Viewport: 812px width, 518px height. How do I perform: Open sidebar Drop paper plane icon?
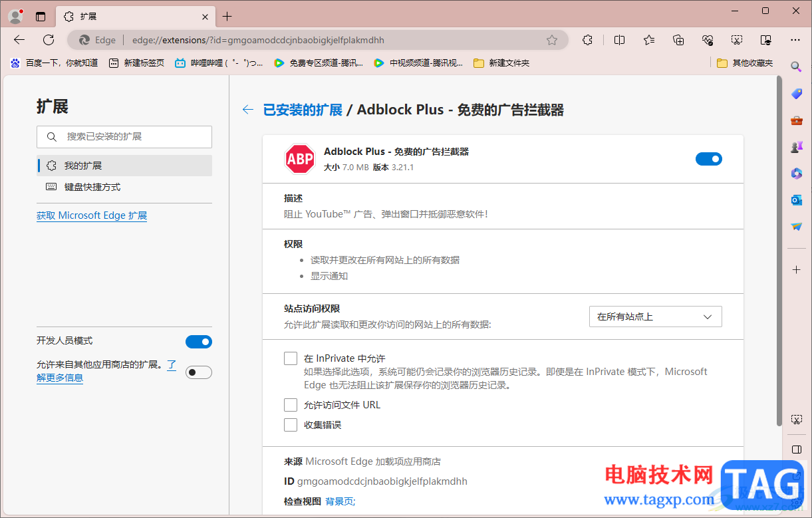(x=796, y=227)
